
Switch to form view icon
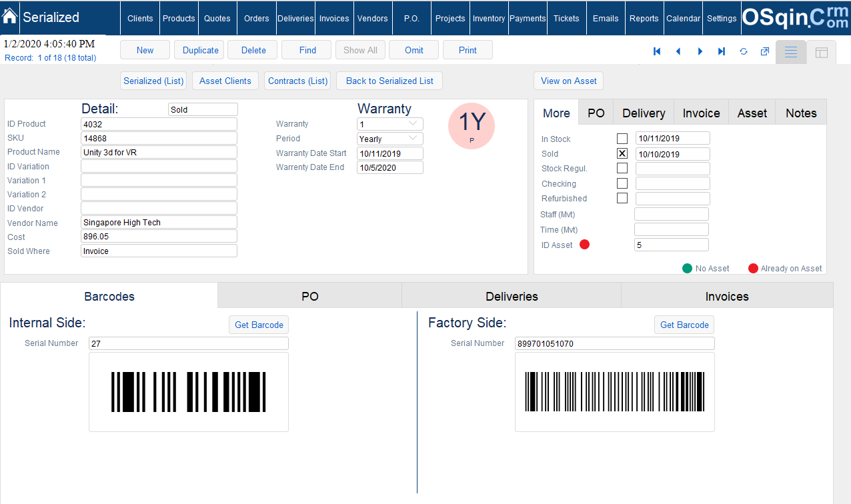(791, 52)
